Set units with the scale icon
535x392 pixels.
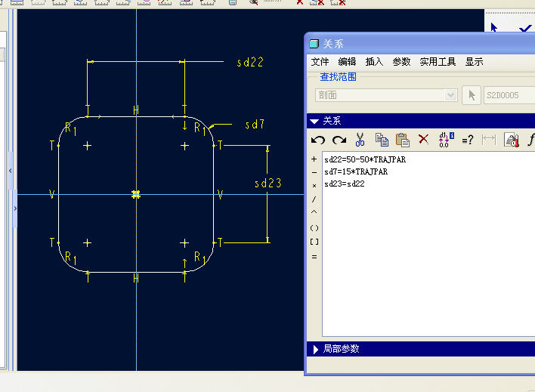click(512, 140)
